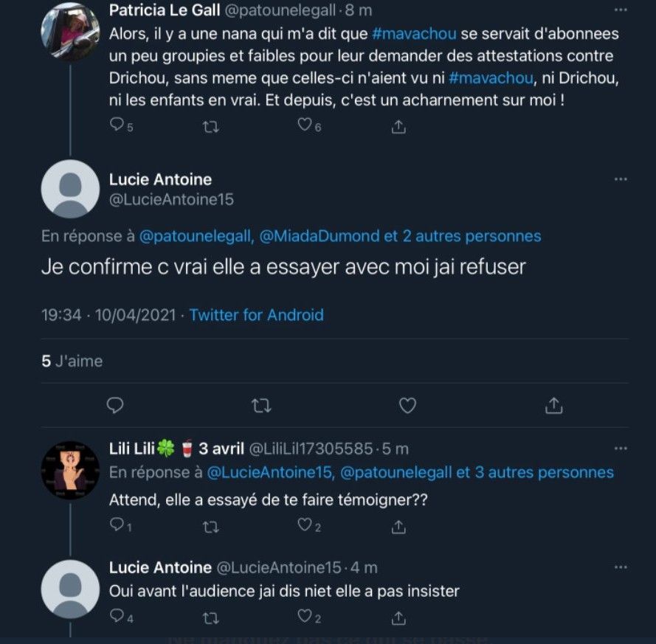Retweet the main Lucie Antoine tweet
Screen dimensions: 656x644
[260, 405]
